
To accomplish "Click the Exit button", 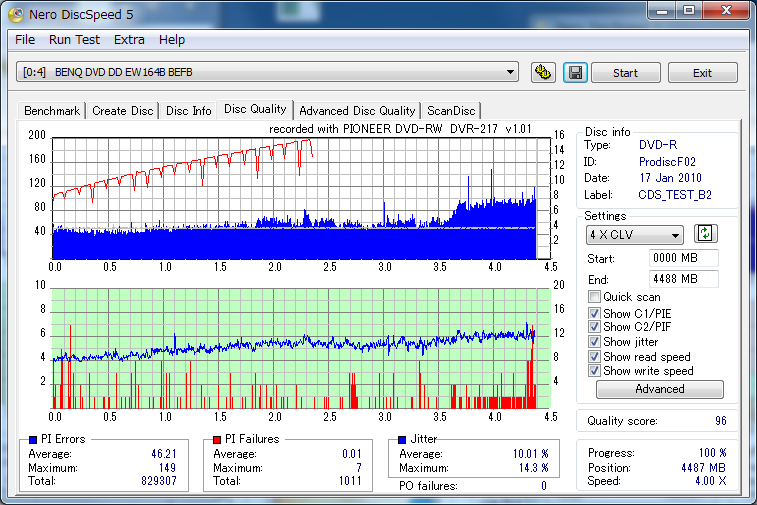I will 702,73.
